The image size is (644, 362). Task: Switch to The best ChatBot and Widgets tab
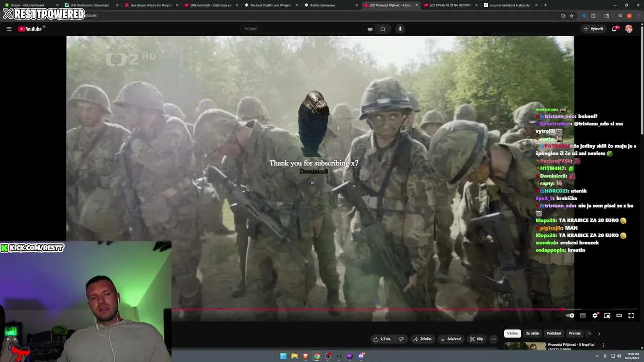[x=270, y=5]
